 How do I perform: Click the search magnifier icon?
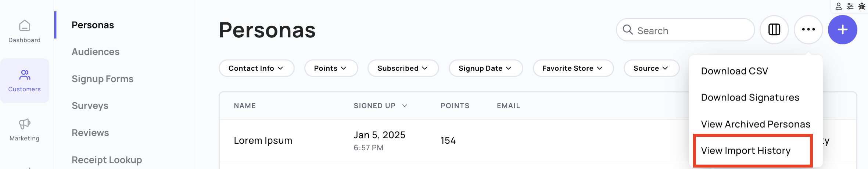pyautogui.click(x=628, y=30)
